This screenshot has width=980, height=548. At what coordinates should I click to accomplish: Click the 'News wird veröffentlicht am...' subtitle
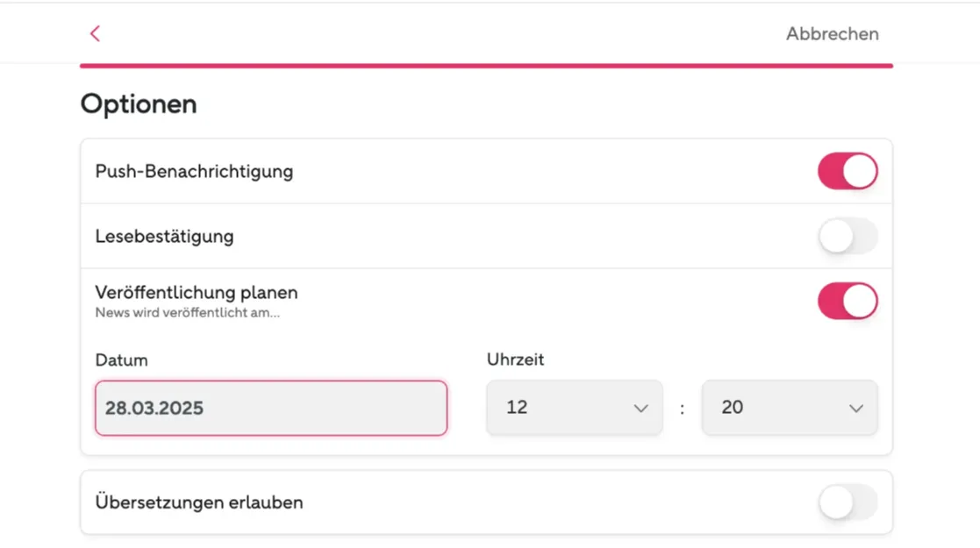point(188,312)
